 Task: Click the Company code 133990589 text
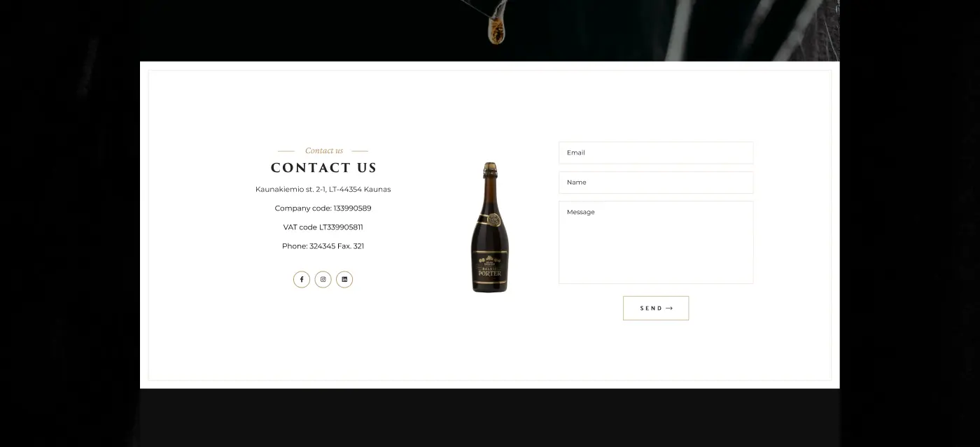coord(323,208)
